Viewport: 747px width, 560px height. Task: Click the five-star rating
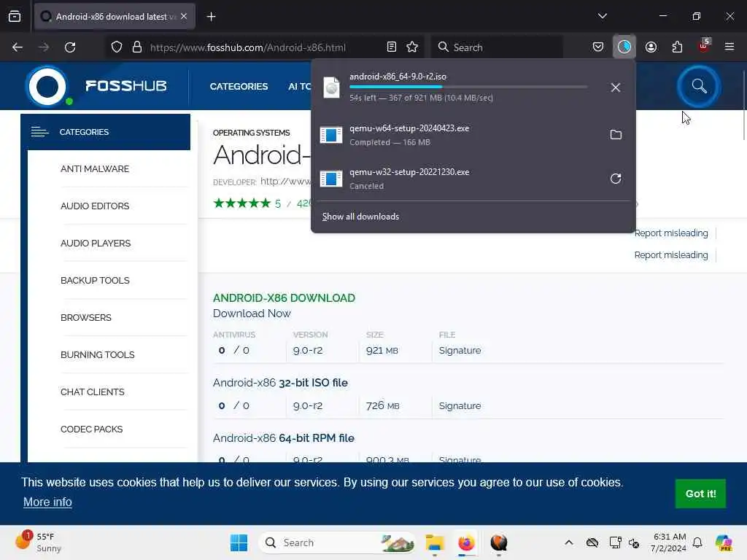coord(241,203)
